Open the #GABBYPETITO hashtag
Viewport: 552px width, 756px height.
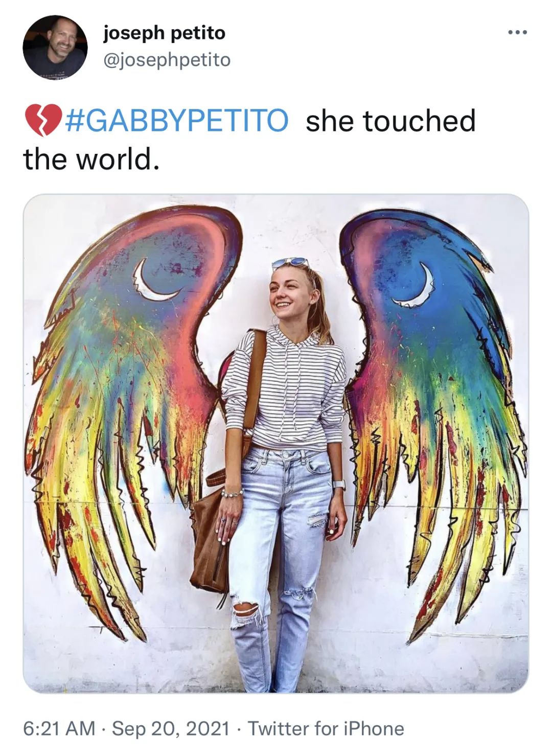coord(177,121)
